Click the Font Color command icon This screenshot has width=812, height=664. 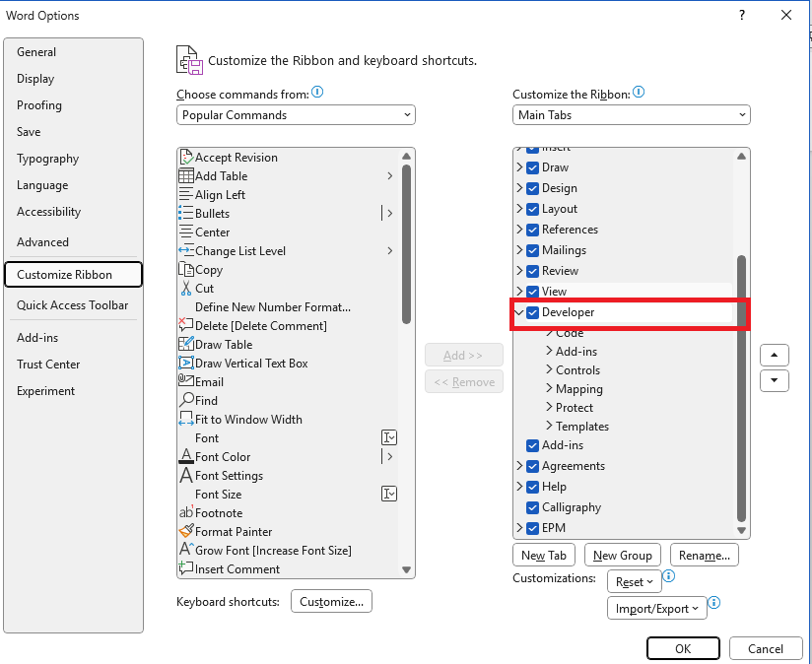[x=186, y=456]
